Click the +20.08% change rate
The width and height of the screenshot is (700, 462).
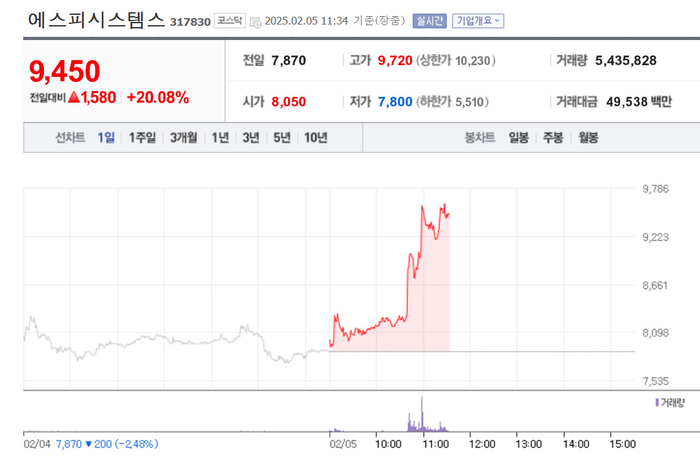tap(158, 97)
